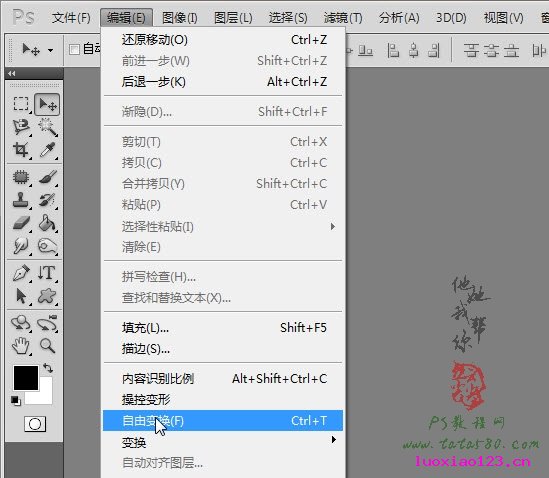The image size is (549, 478).
Task: Open the 图层(L) menu
Action: click(233, 18)
